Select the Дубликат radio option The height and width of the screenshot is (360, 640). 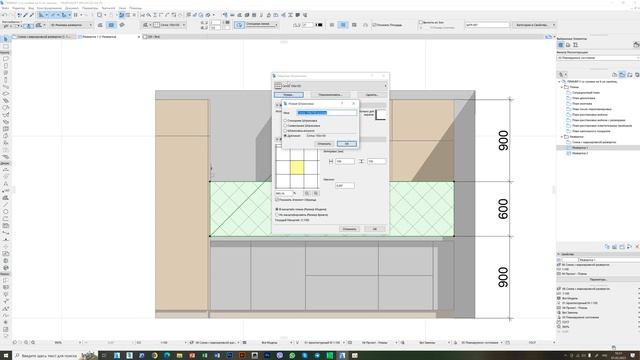285,136
